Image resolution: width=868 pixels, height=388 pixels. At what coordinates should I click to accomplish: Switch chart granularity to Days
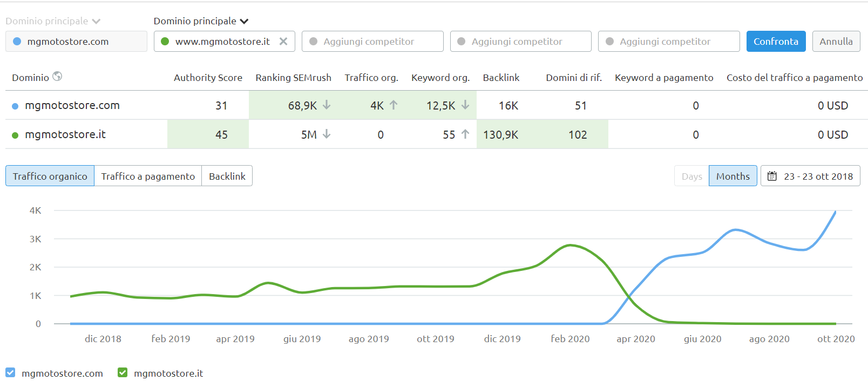point(691,176)
